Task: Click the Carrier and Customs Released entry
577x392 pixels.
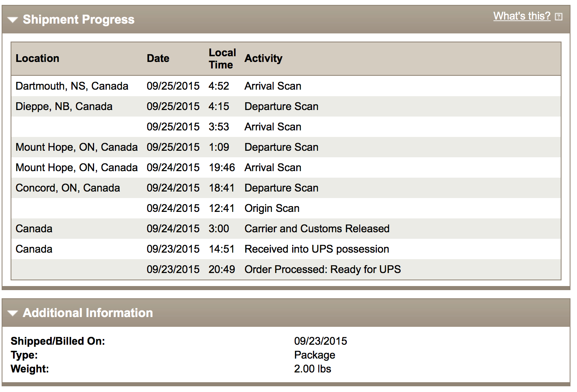Action: (x=317, y=229)
